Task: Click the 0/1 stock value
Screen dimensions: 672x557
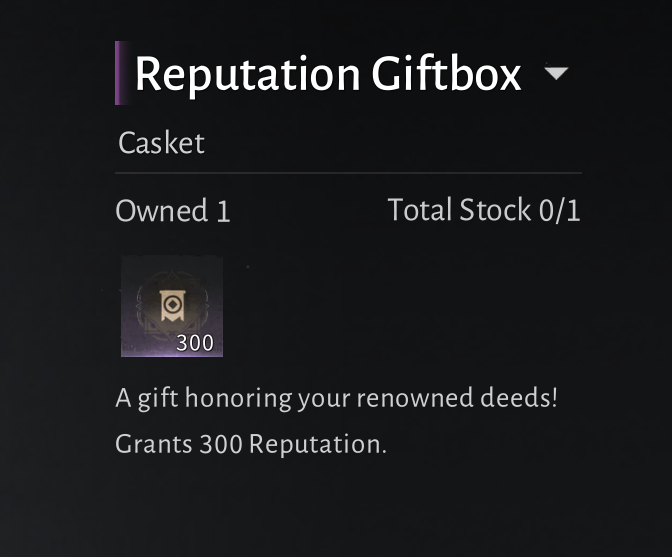Action: click(560, 210)
